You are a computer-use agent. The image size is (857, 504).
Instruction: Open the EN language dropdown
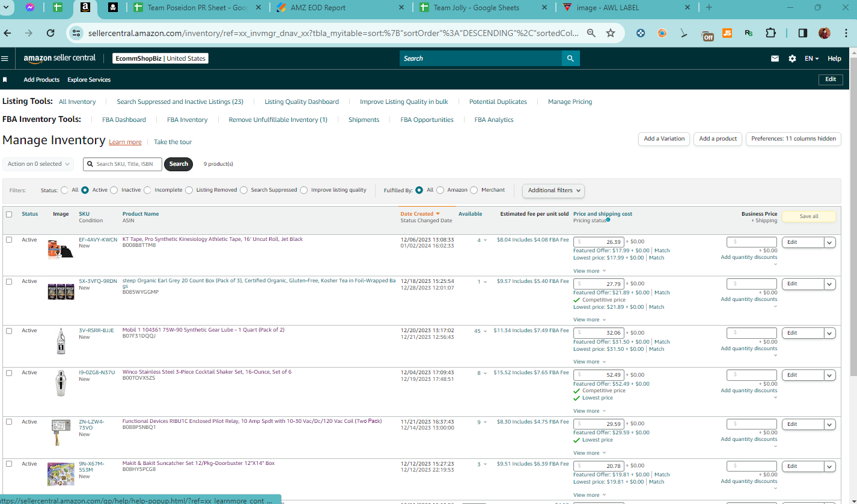(812, 59)
